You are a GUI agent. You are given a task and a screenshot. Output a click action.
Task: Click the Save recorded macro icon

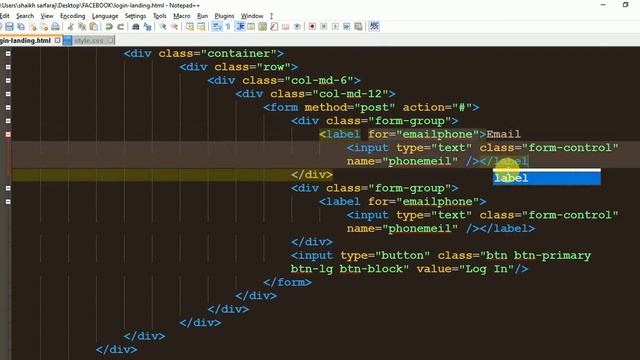[x=358, y=27]
